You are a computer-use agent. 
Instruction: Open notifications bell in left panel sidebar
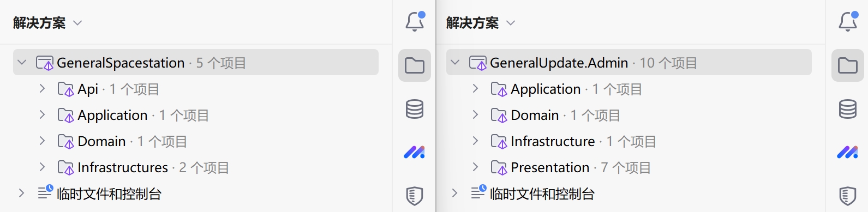click(x=415, y=22)
